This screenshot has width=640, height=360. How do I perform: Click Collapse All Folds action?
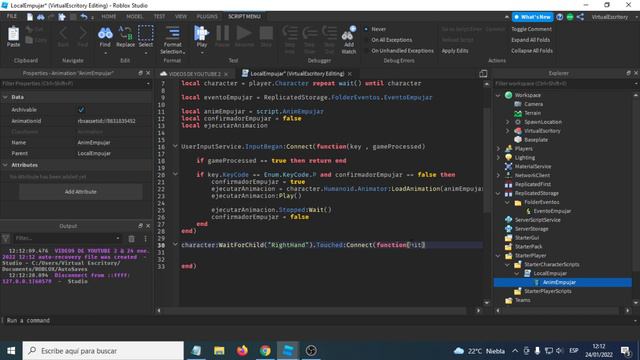(x=532, y=51)
